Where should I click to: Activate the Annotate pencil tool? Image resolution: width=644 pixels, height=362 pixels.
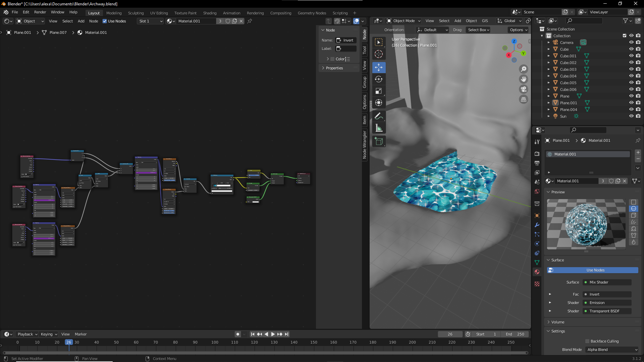tap(379, 116)
